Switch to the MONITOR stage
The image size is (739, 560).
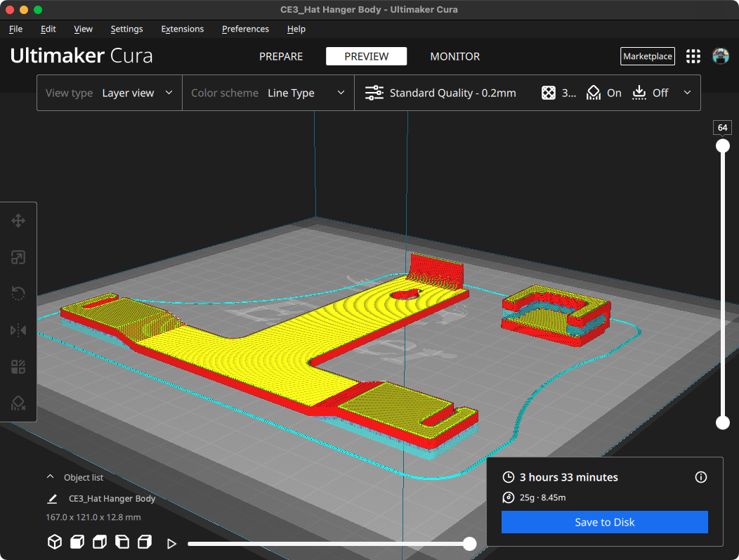click(x=454, y=56)
